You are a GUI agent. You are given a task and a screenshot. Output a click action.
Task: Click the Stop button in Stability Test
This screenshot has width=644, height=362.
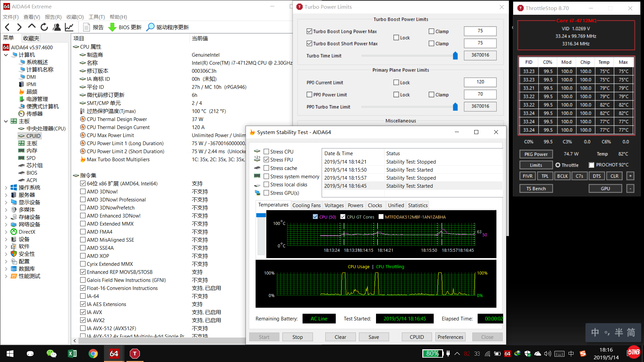click(298, 337)
